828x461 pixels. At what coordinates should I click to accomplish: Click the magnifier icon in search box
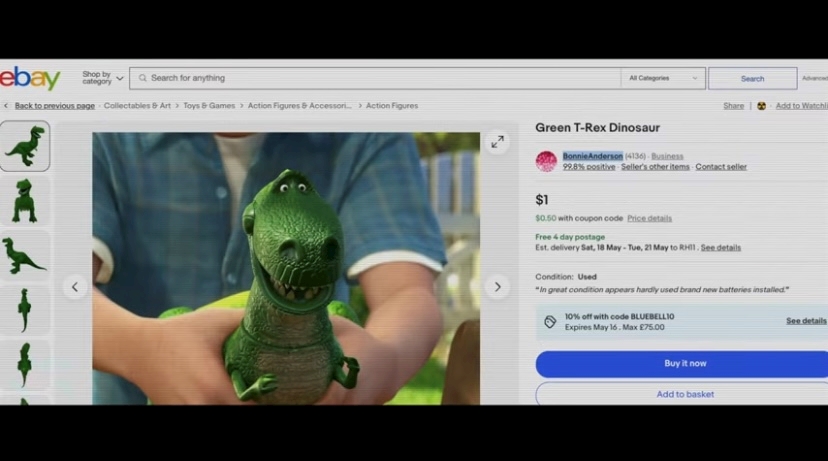click(x=143, y=78)
